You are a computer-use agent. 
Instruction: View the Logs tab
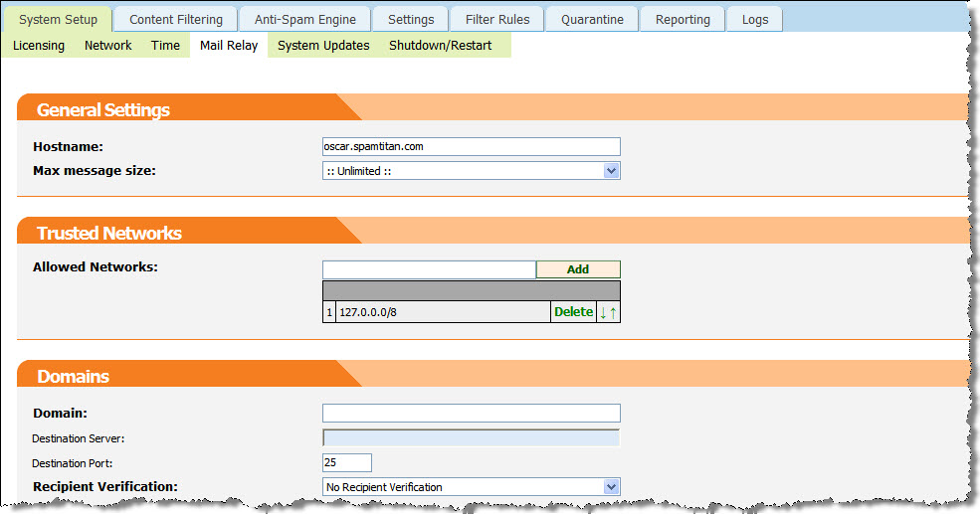755,19
